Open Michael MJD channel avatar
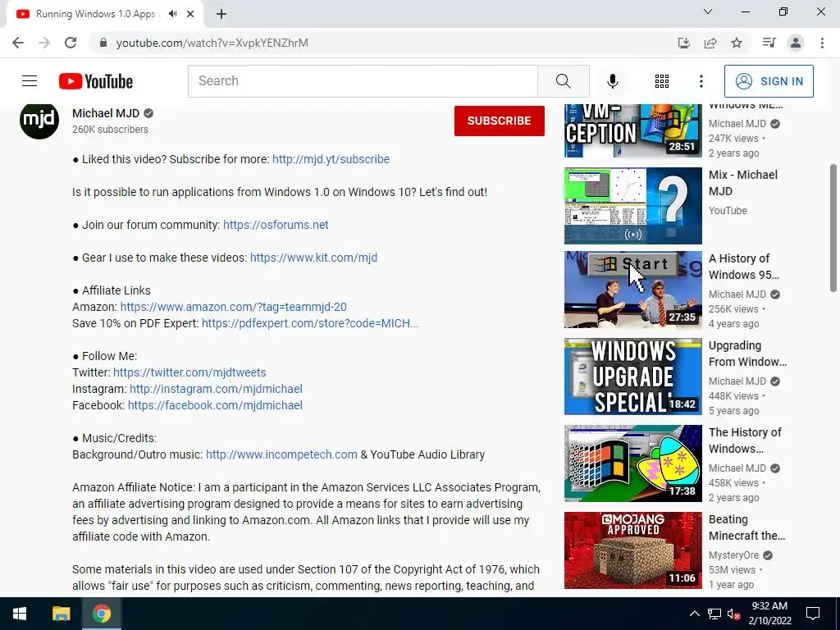Screen dimensions: 840x630 coord(39,120)
